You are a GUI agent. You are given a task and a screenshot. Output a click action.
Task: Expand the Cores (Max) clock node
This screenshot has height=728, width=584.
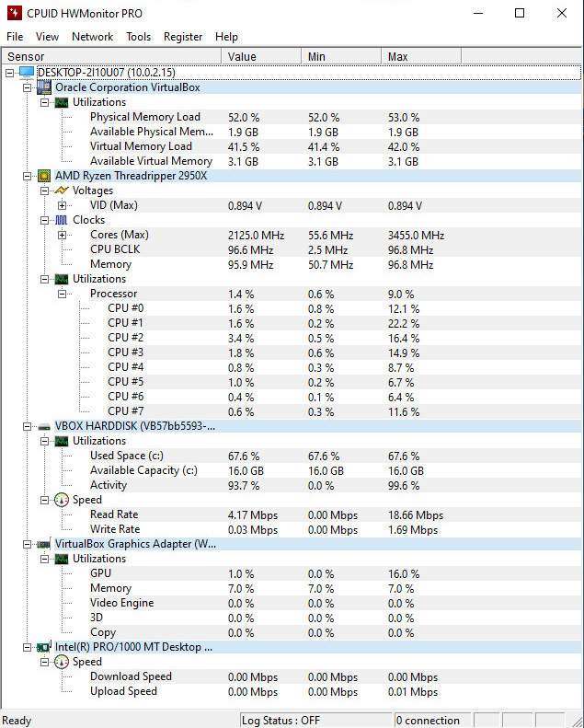tap(62, 235)
